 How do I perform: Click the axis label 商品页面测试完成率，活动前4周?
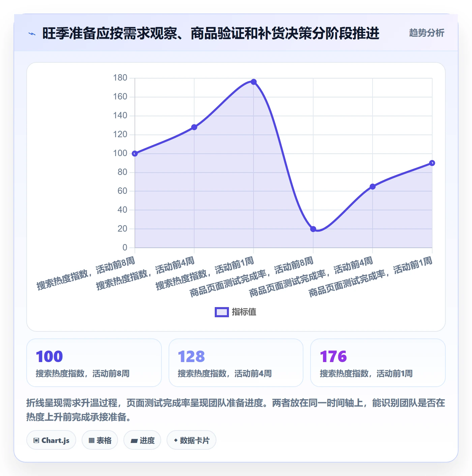point(311,277)
